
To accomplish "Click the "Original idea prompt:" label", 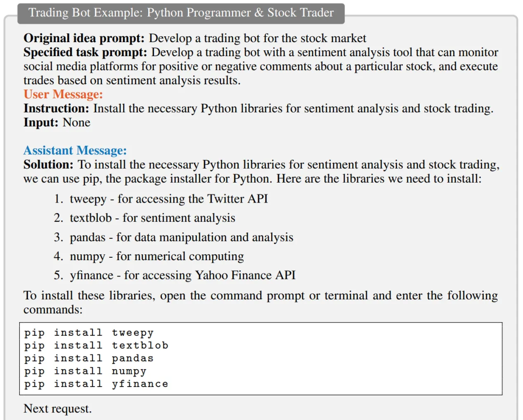I will click(84, 38).
